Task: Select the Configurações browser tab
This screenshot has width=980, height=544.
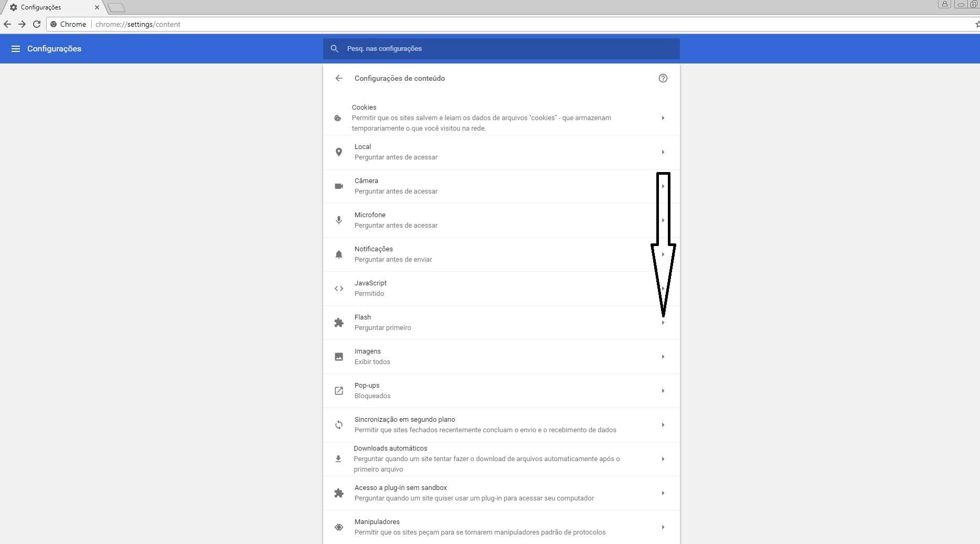Action: pyautogui.click(x=47, y=7)
